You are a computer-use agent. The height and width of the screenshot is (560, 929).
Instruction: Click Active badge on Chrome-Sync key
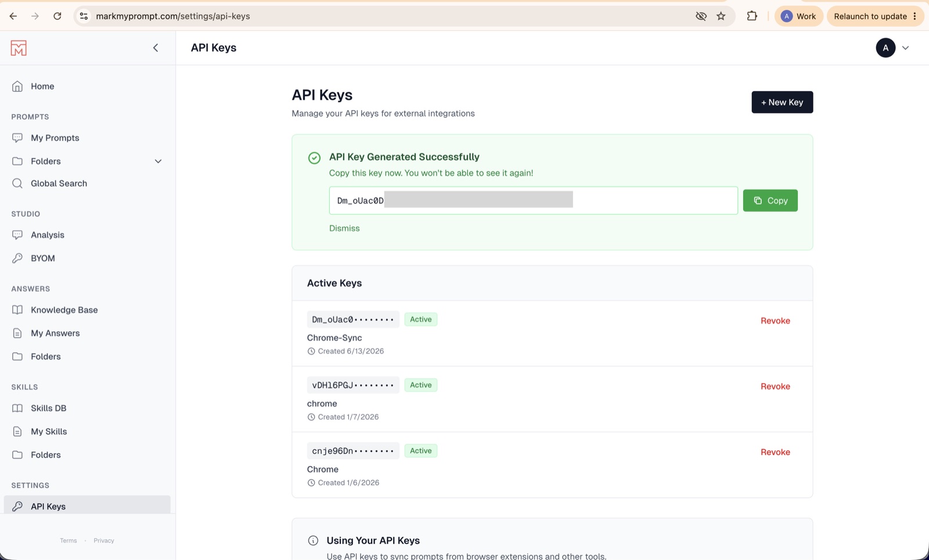pyautogui.click(x=421, y=319)
